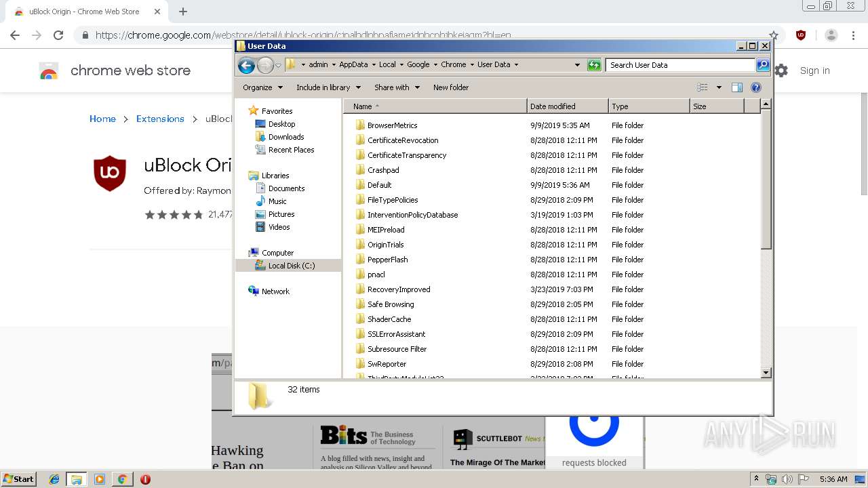Open Explorer help question mark icon
868x488 pixels.
pyautogui.click(x=756, y=87)
